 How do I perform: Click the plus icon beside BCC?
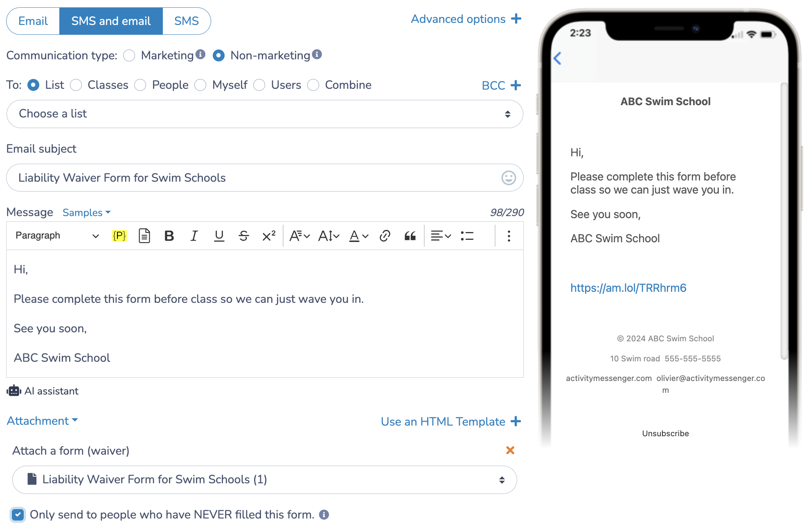click(516, 85)
